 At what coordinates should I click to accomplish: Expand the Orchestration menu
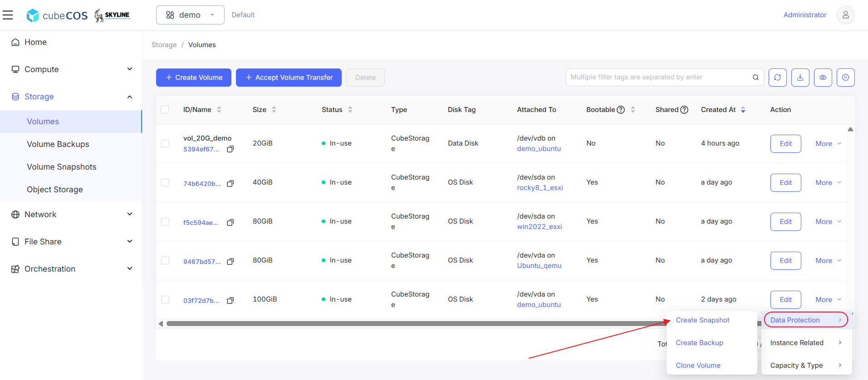point(71,269)
